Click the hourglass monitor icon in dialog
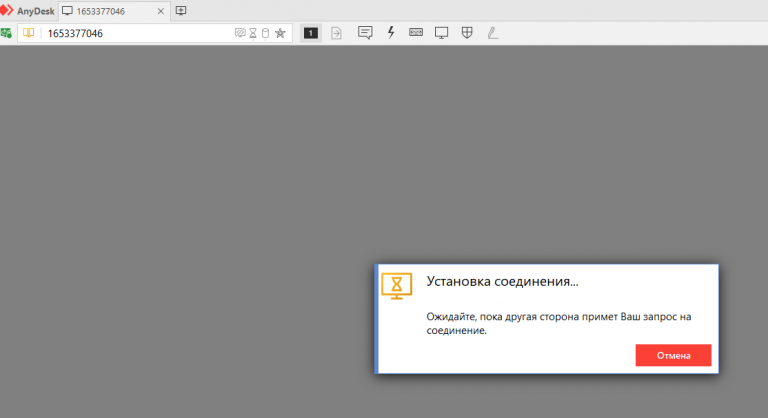 pos(397,286)
